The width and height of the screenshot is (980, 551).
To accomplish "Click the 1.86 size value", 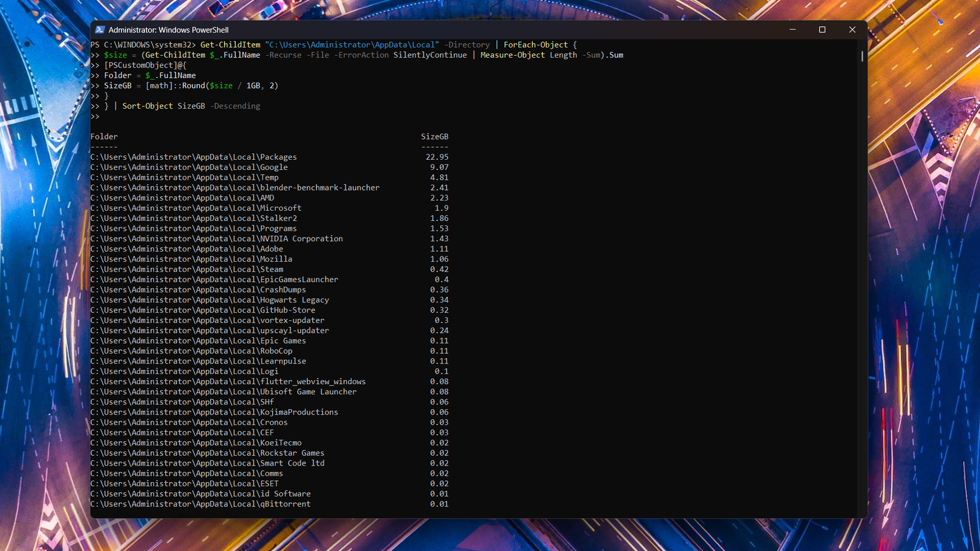I will (440, 218).
